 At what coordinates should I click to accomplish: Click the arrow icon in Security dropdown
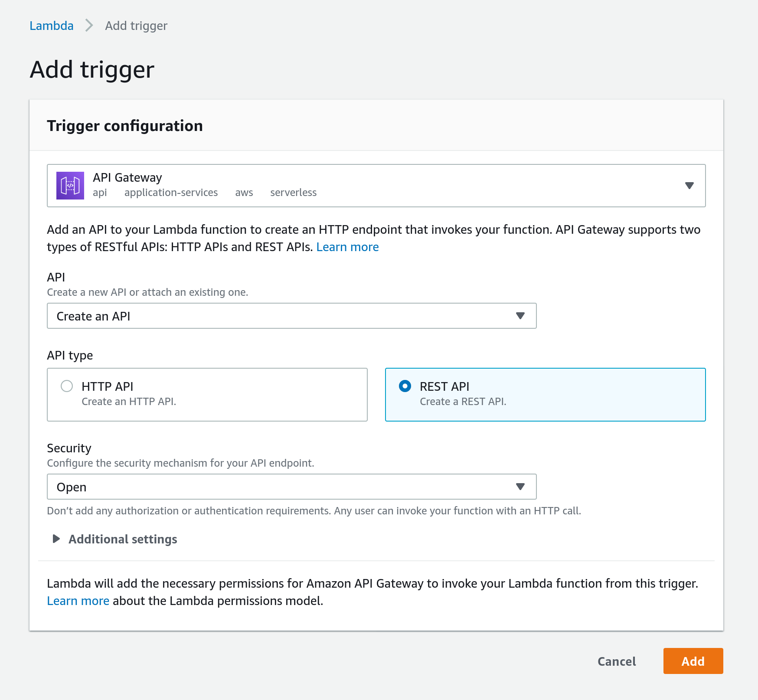pos(520,487)
